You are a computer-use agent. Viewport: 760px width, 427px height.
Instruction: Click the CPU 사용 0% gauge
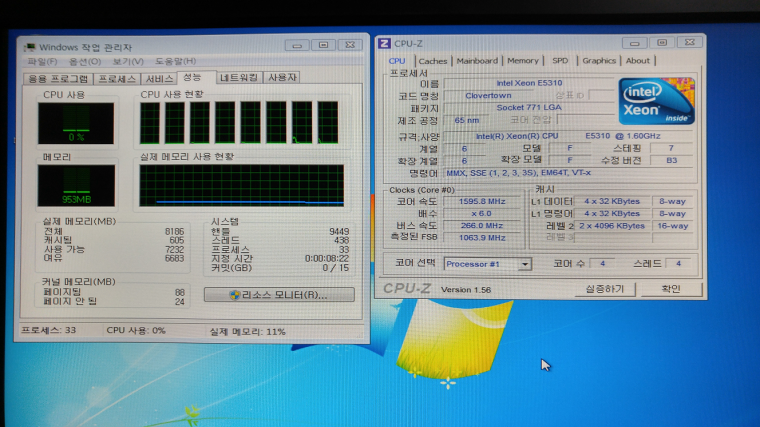click(76, 123)
